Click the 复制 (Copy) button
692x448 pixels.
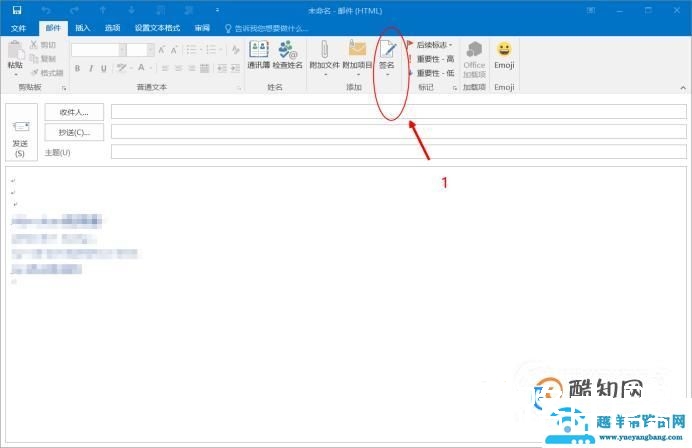(43, 59)
